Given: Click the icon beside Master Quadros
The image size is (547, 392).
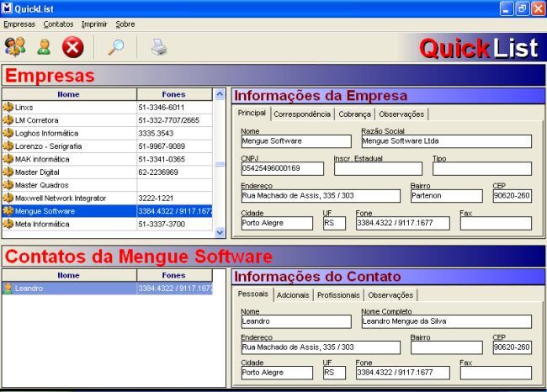Looking at the screenshot, I should (x=8, y=185).
